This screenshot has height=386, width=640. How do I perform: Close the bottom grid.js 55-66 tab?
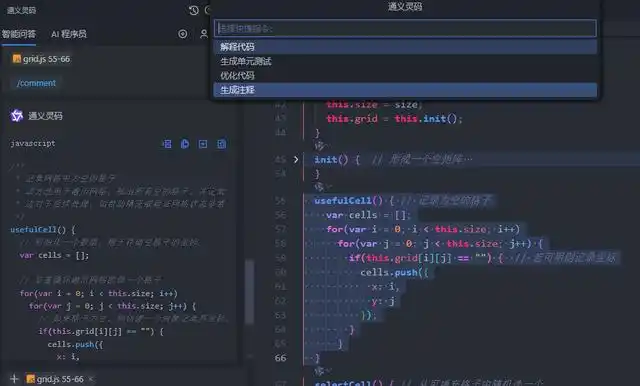[x=91, y=379]
